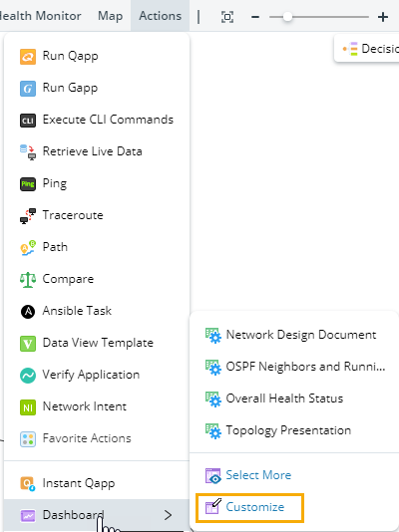Click the zoom slider handle

(287, 17)
